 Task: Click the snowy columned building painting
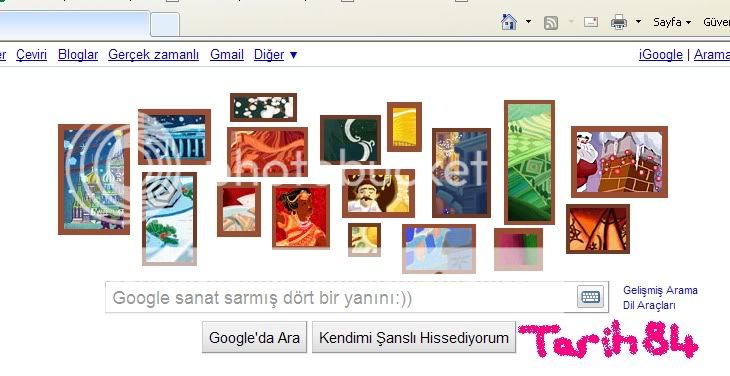pyautogui.click(x=174, y=137)
